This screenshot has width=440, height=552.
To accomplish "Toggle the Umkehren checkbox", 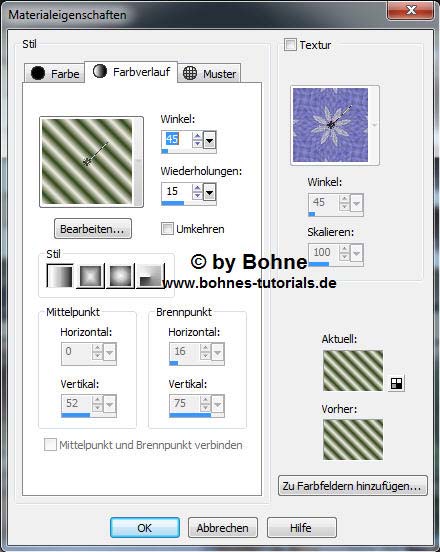I will click(x=167, y=228).
